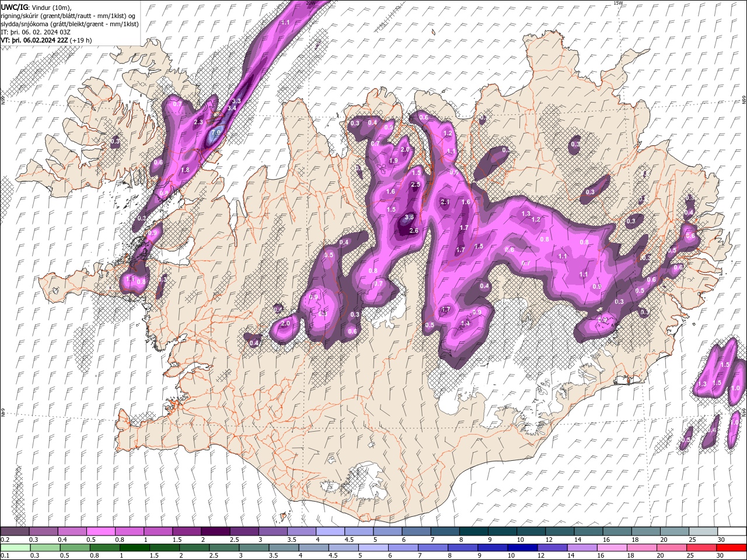Click the '0.2' label in the top legend
The image size is (747, 560).
pos(5,540)
